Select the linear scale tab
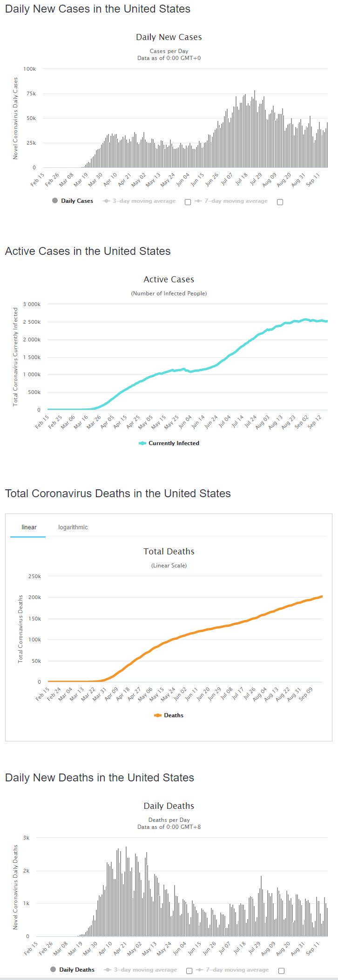338x980 pixels. pyautogui.click(x=29, y=527)
